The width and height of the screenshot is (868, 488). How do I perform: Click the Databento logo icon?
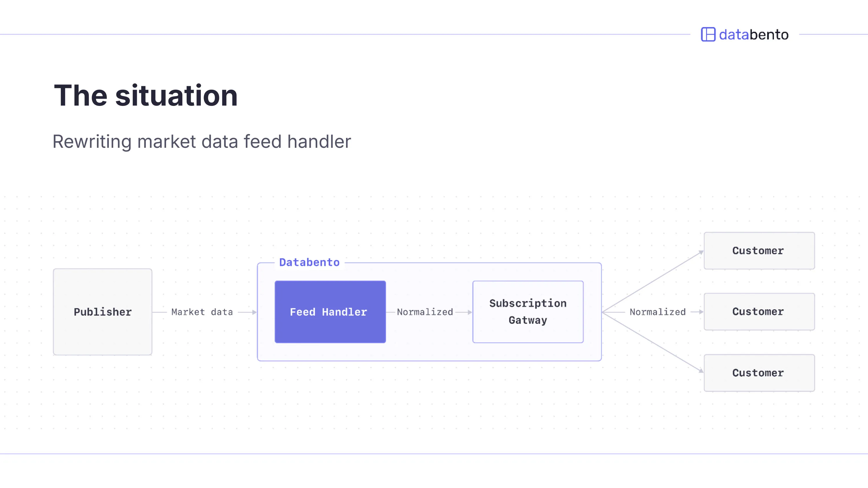tap(708, 34)
